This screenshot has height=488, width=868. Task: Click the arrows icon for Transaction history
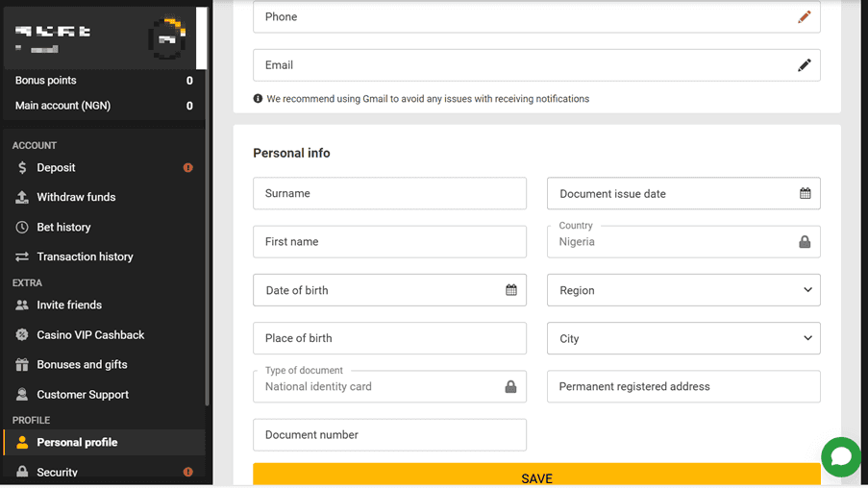(x=21, y=256)
